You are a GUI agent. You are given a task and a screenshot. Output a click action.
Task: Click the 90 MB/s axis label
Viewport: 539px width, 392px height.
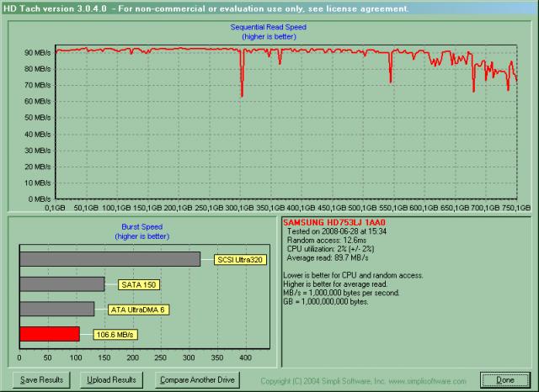[37, 52]
